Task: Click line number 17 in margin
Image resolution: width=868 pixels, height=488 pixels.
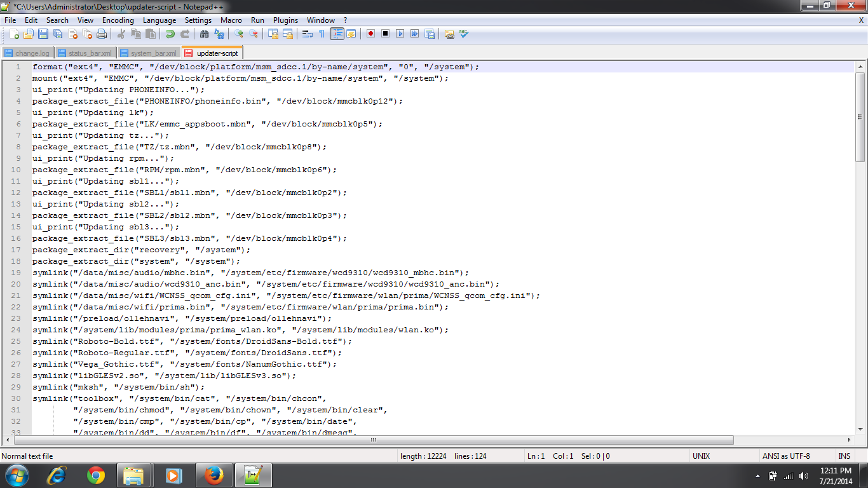Action: coord(17,250)
